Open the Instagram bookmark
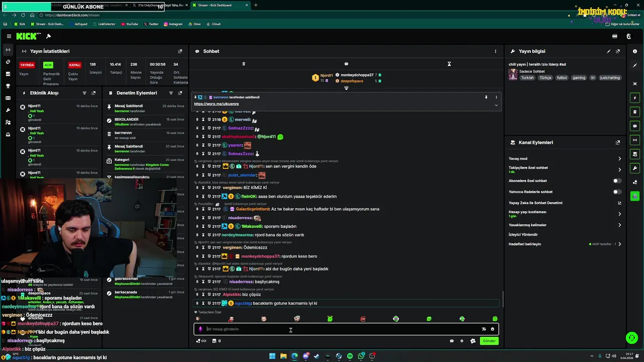The image size is (644, 362). 173,24
